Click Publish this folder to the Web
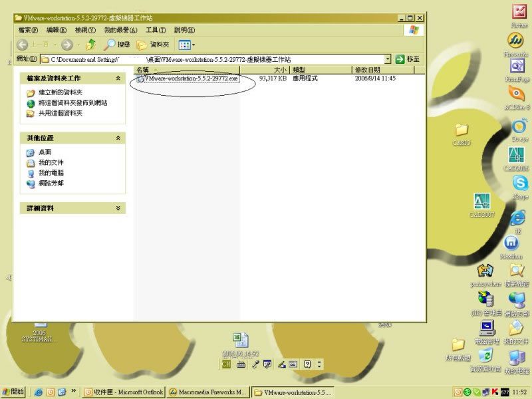532x399 pixels. click(67, 103)
